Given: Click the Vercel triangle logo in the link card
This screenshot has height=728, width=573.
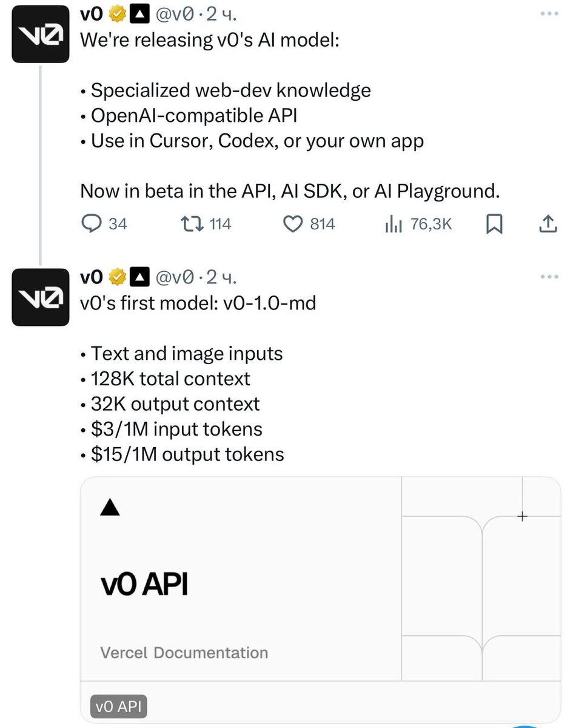Looking at the screenshot, I should tap(110, 508).
